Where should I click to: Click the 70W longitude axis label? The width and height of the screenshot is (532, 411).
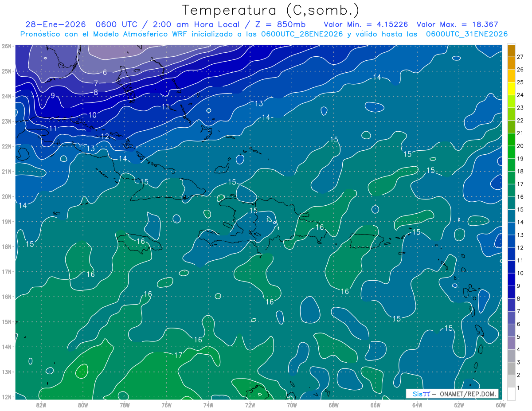click(292, 404)
